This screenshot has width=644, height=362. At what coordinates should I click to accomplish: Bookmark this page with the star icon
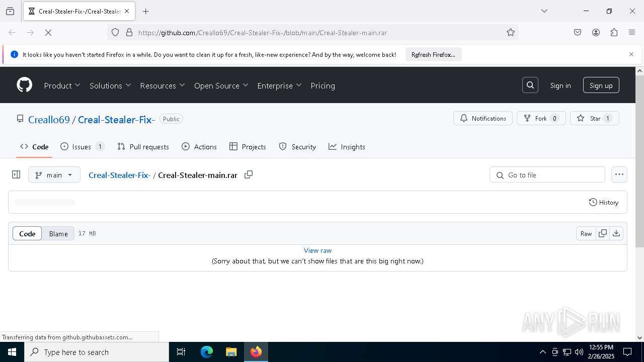point(511,32)
